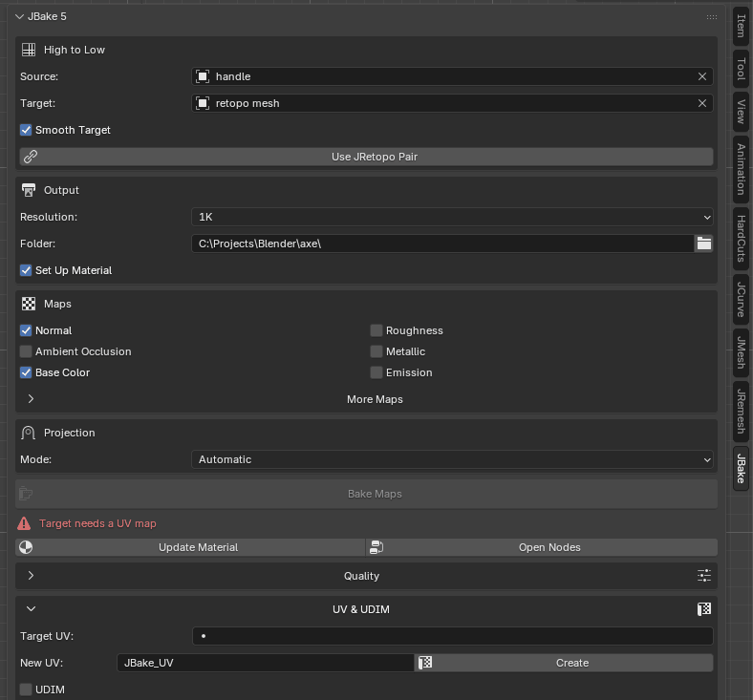Viewport: 753px width, 700px height.
Task: Enable Roughness map
Action: [x=376, y=330]
